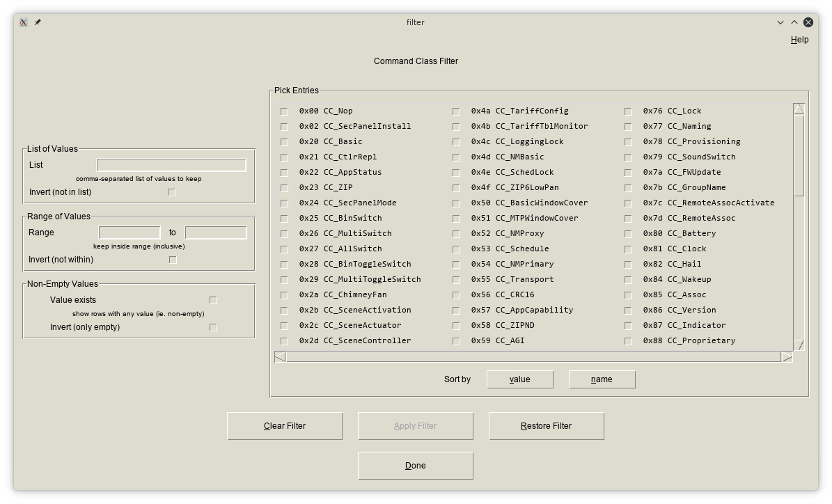Click Restore Filter
The width and height of the screenshot is (832, 504).
click(546, 426)
